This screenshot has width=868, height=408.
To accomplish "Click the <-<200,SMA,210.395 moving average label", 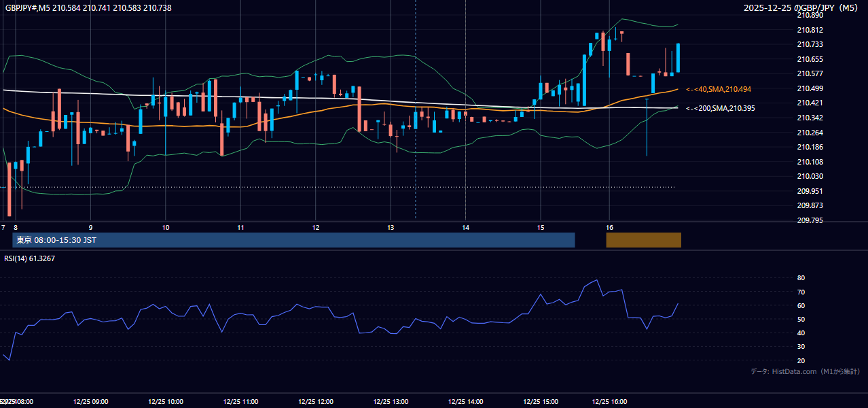I will tap(721, 108).
